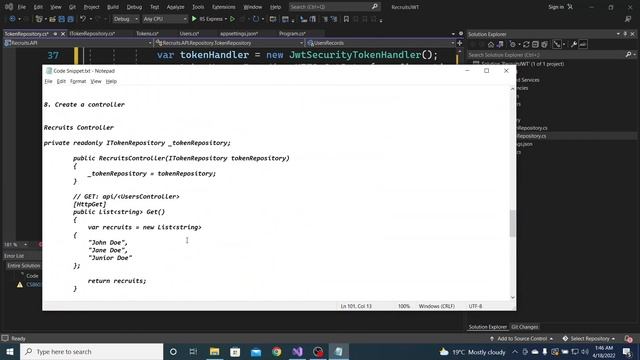Click the search magnifier in Solution Explorer

[628, 54]
